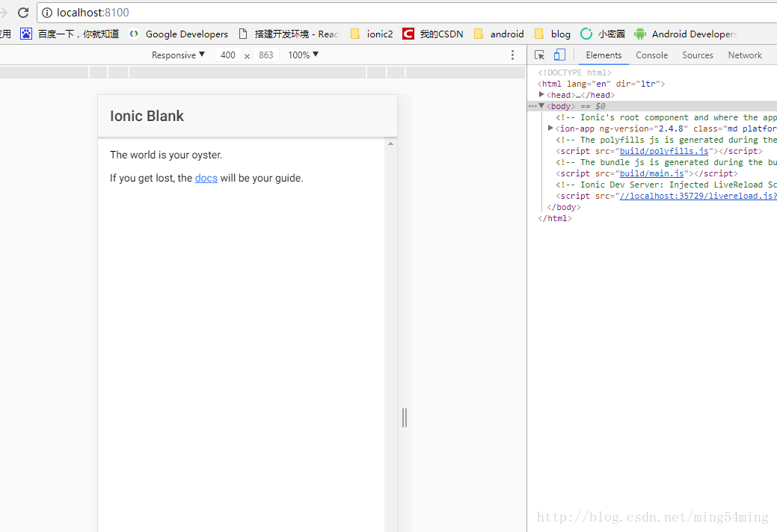Open the Responsive device dropdown
The image size is (777, 532).
click(178, 55)
